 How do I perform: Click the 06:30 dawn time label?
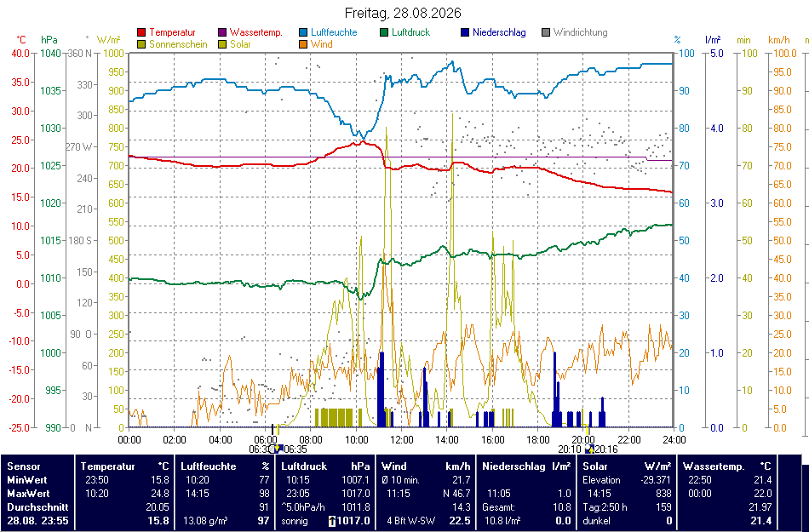point(260,449)
